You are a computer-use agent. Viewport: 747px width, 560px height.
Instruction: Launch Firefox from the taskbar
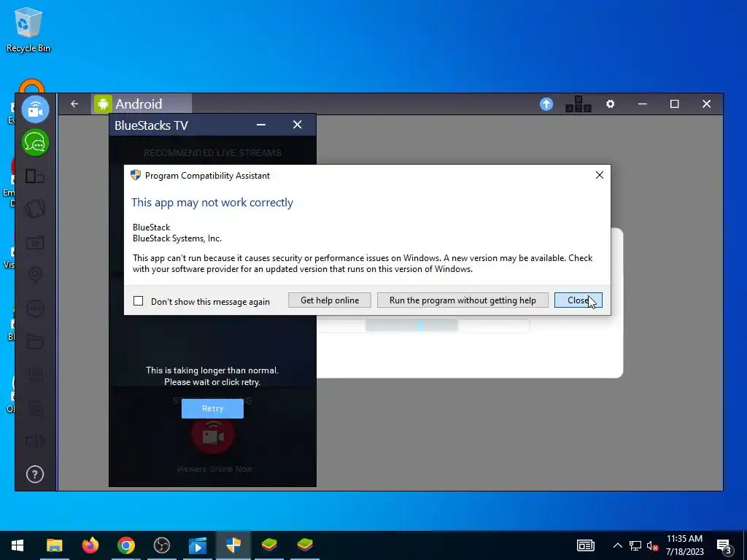tap(90, 545)
